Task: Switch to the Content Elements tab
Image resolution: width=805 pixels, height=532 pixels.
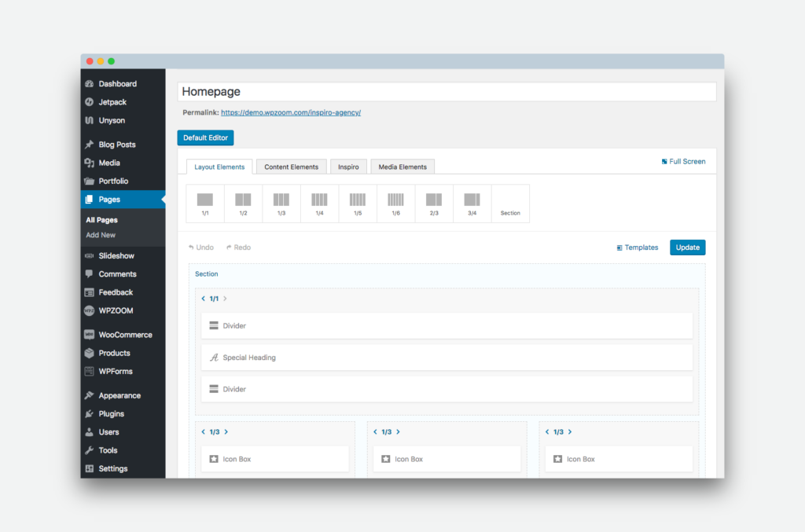Action: [x=291, y=167]
